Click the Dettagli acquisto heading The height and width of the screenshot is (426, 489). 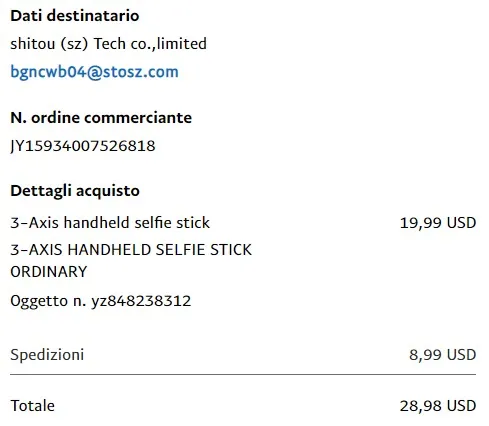click(x=75, y=191)
